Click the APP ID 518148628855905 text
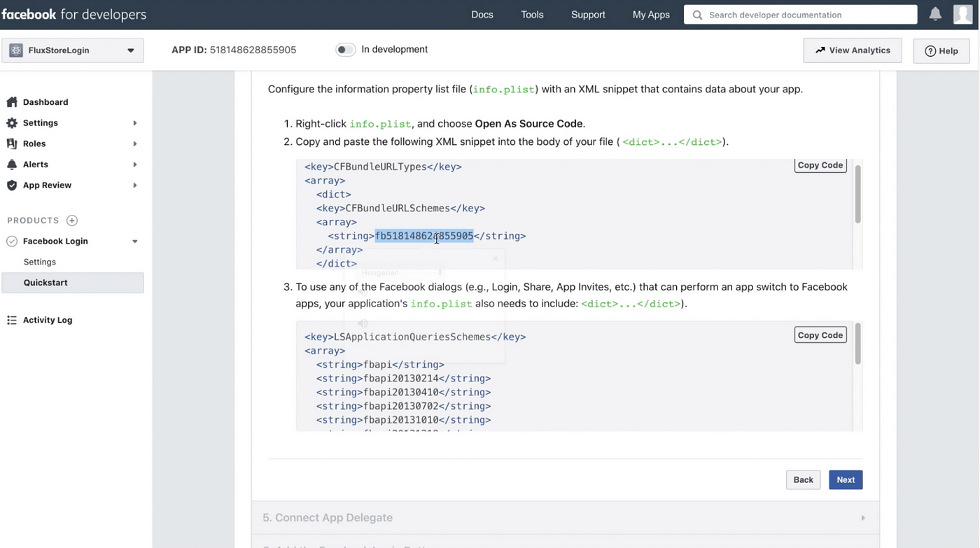 (x=234, y=50)
